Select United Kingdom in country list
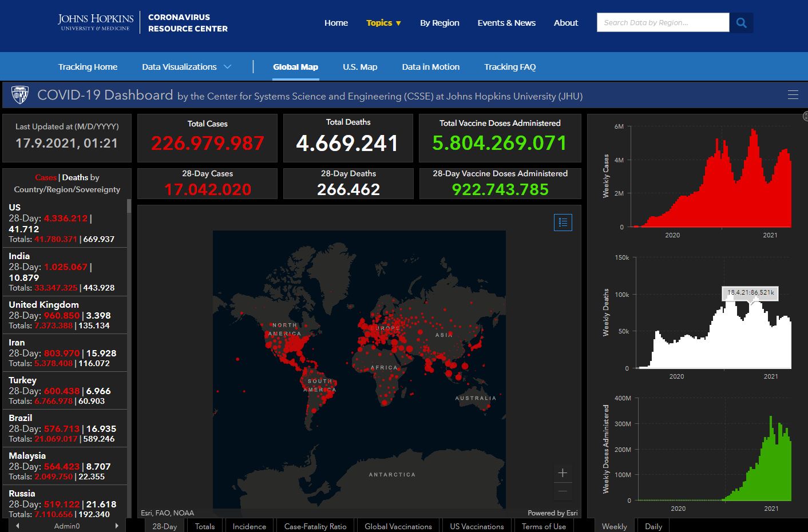Image resolution: width=808 pixels, height=532 pixels. point(65,315)
